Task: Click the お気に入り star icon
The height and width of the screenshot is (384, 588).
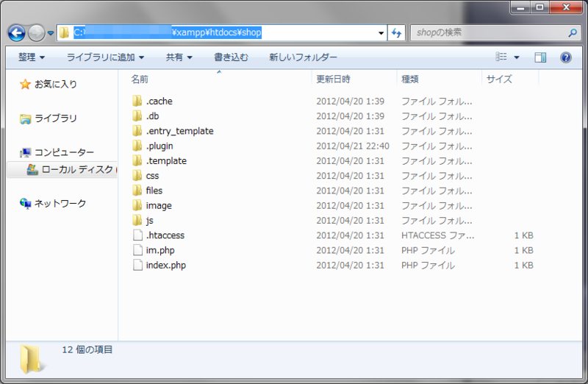Action: click(25, 84)
